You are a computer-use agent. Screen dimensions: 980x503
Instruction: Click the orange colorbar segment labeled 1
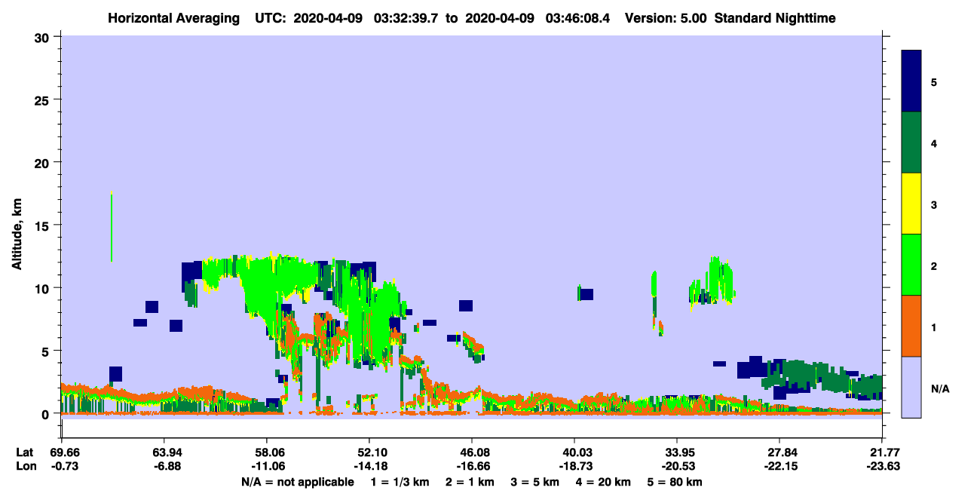click(911, 326)
